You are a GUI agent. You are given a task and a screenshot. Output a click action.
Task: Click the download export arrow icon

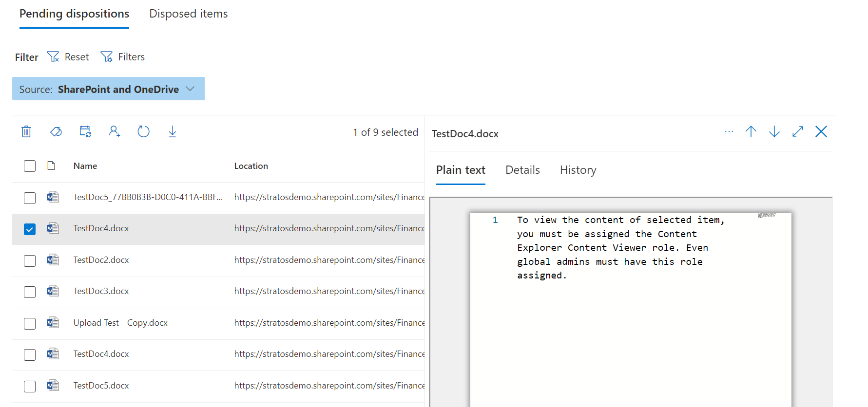click(173, 131)
